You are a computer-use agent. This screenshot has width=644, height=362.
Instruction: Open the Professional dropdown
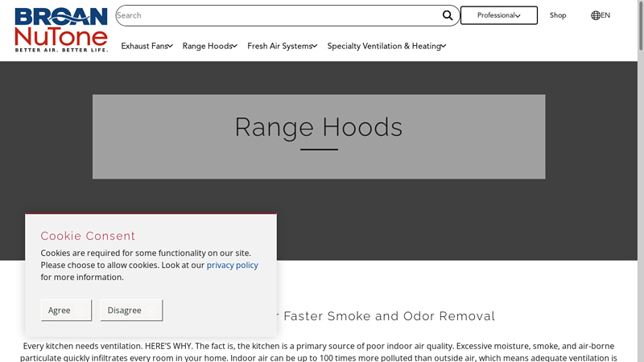pos(498,15)
